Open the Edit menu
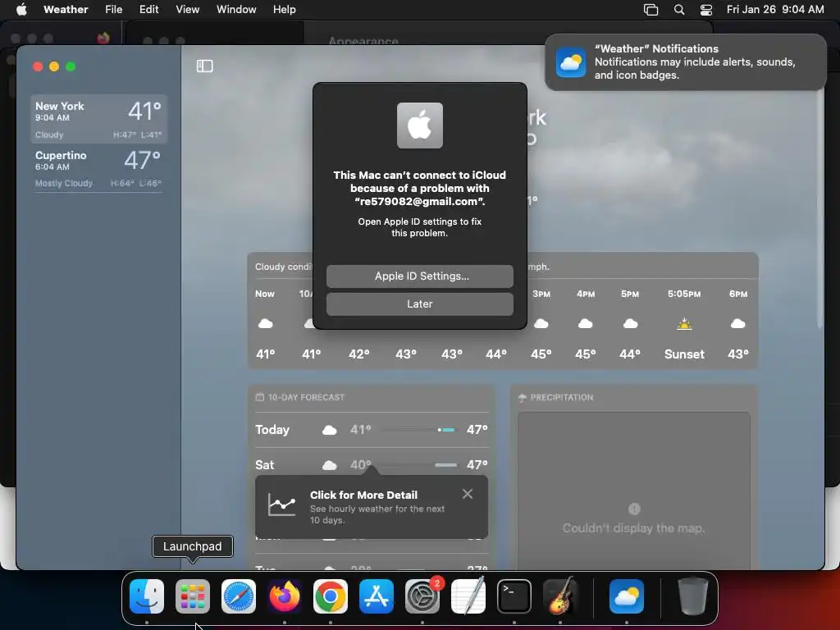Screen dimensions: 840x630 click(149, 10)
